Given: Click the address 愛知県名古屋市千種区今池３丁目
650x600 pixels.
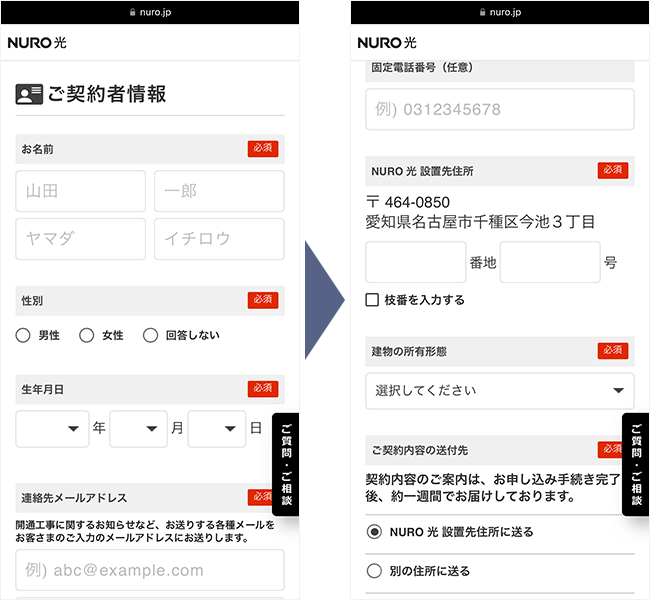Looking at the screenshot, I should (480, 222).
